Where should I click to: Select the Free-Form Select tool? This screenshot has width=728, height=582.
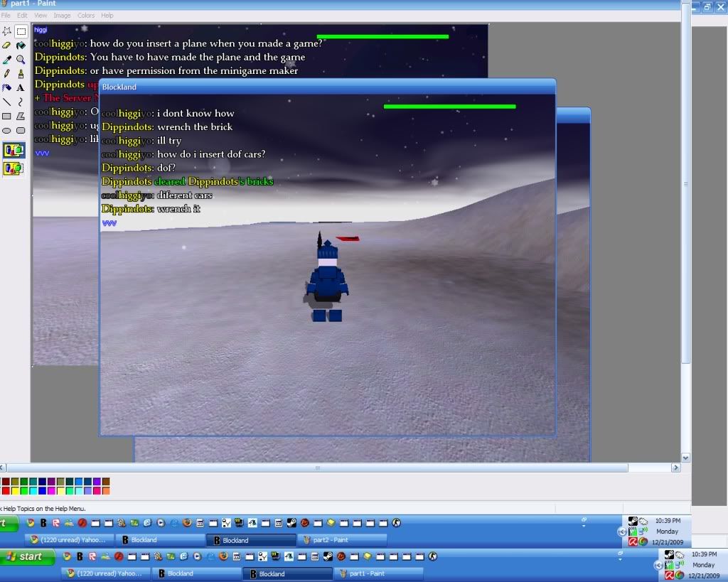pyautogui.click(x=7, y=31)
